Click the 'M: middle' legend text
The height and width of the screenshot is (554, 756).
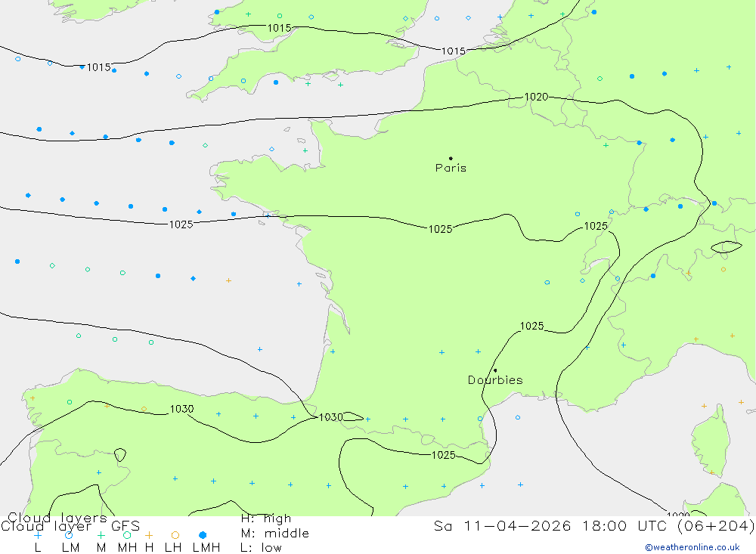click(x=275, y=534)
